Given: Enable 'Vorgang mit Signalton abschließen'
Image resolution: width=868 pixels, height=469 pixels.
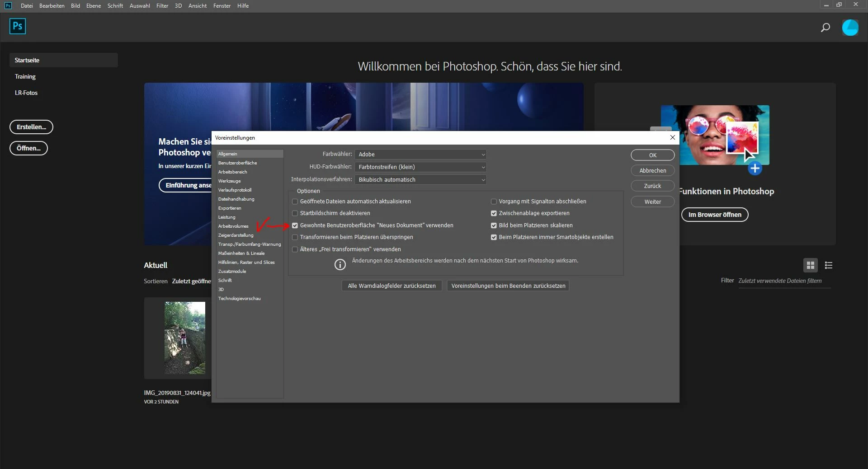Looking at the screenshot, I should (494, 202).
